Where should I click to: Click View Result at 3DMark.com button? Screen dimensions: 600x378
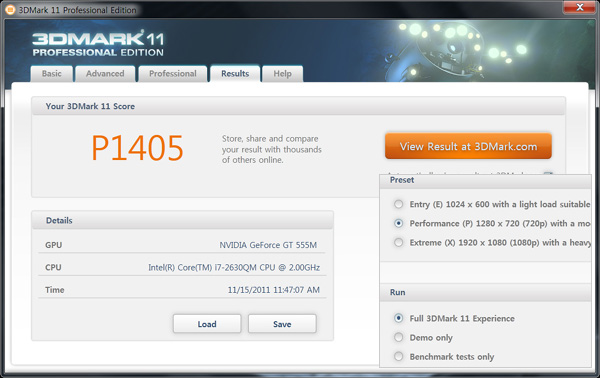(468, 146)
